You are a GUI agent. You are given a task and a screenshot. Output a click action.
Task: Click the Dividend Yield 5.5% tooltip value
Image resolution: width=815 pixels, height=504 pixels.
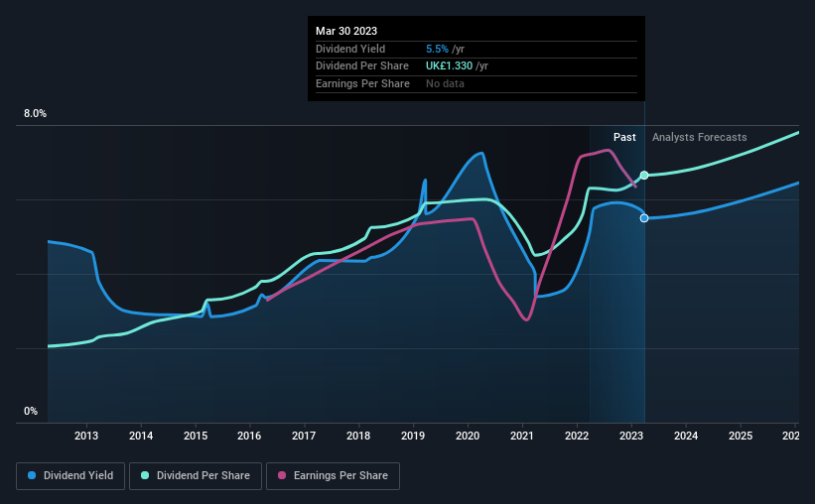(437, 49)
